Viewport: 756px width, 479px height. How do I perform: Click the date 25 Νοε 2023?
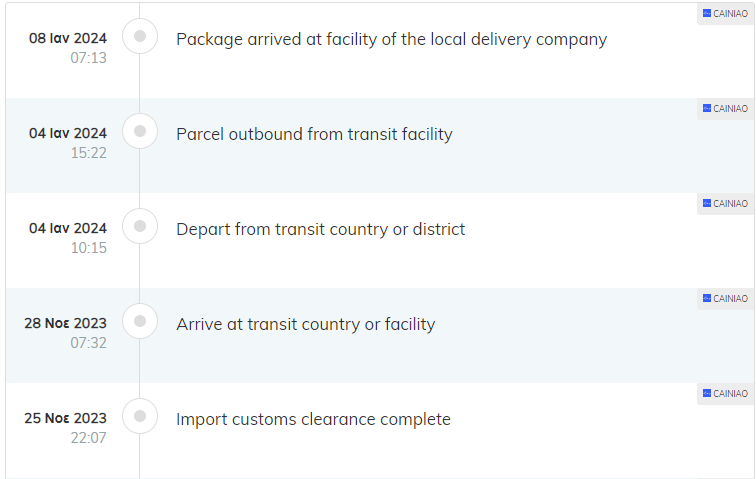pos(66,418)
